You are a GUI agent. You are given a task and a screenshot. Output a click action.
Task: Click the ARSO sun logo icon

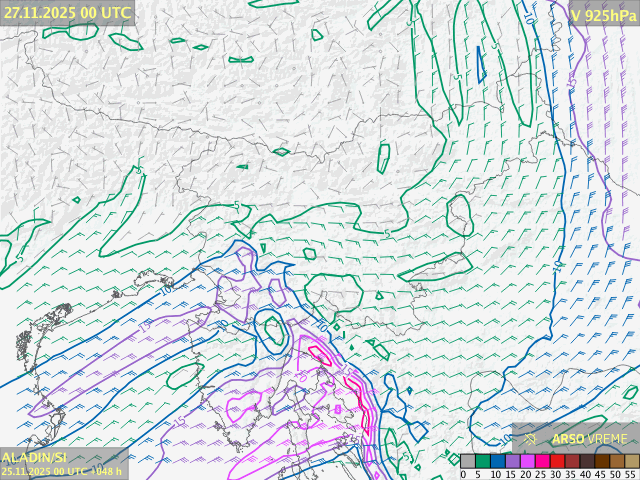click(530, 438)
